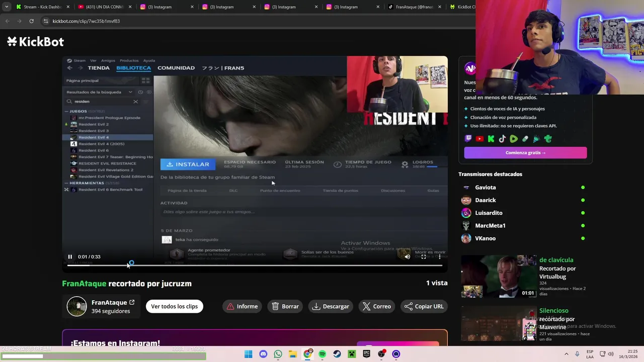Open File Explorer from the taskbar

[x=292, y=354]
